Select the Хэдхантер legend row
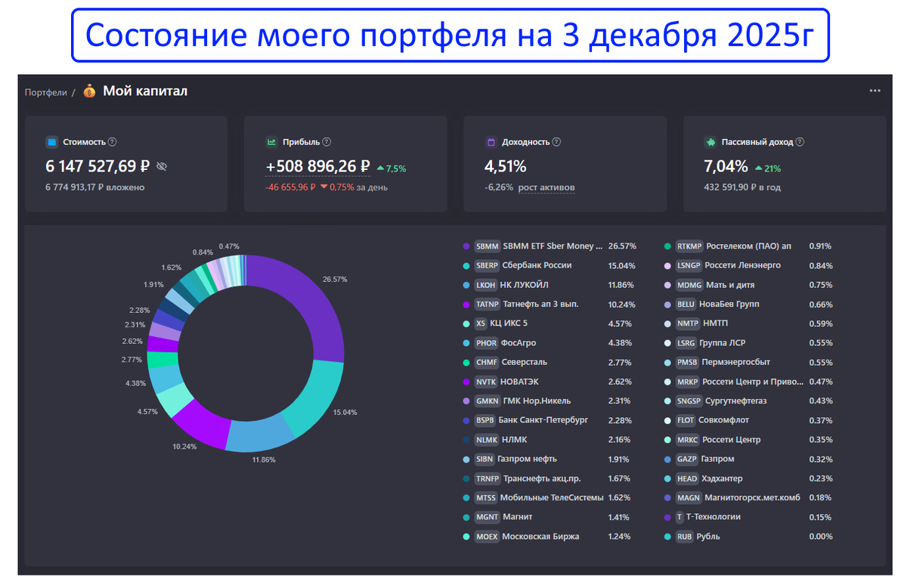 coord(749,478)
